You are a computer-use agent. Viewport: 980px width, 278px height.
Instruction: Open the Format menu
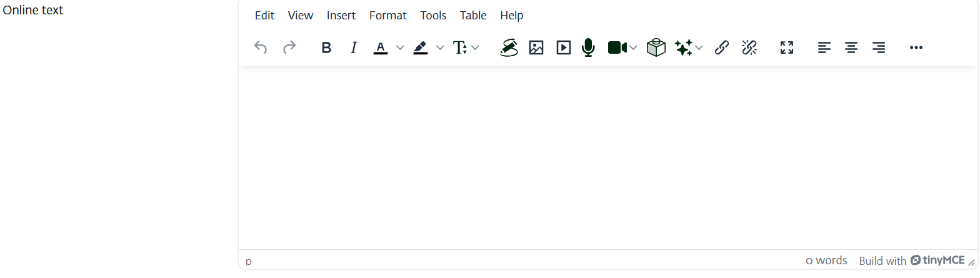point(387,16)
